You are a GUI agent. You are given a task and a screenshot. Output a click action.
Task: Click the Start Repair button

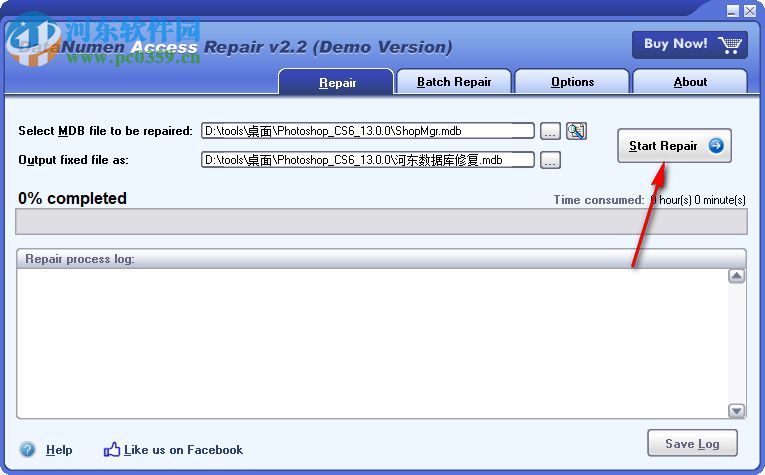tap(674, 146)
